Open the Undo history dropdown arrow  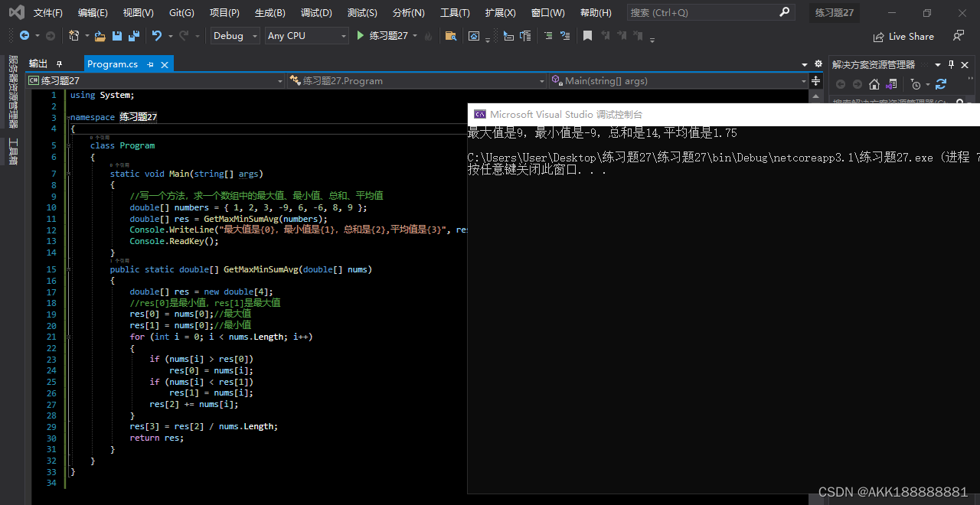click(169, 36)
